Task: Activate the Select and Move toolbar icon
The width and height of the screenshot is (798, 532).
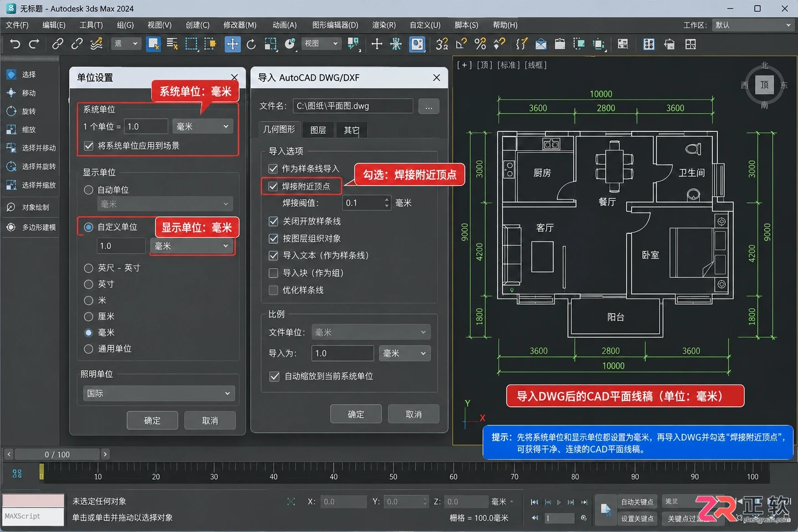Action: click(233, 44)
